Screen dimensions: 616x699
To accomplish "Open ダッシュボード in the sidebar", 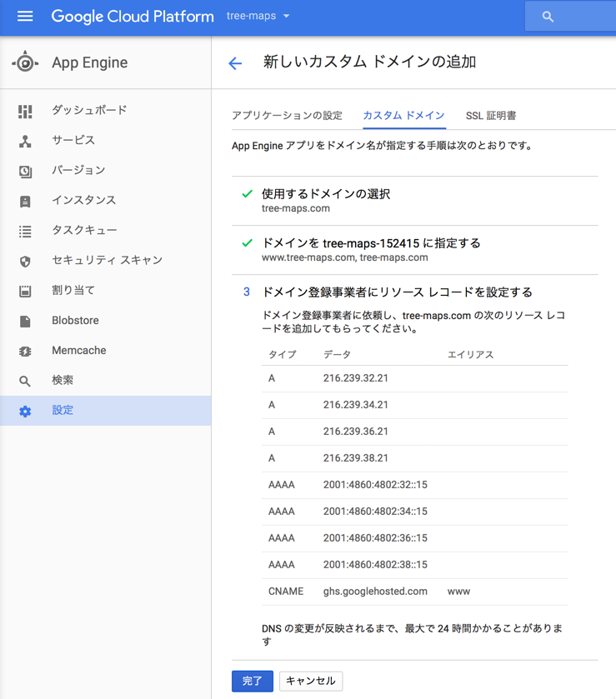I will [89, 110].
